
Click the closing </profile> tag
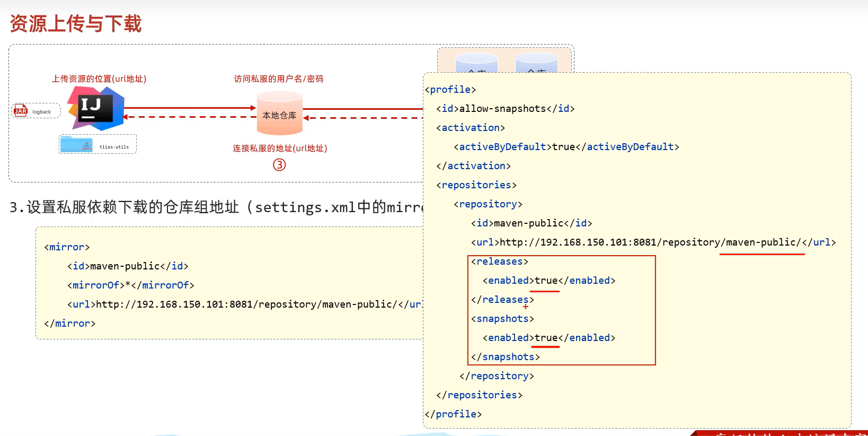[x=453, y=414]
